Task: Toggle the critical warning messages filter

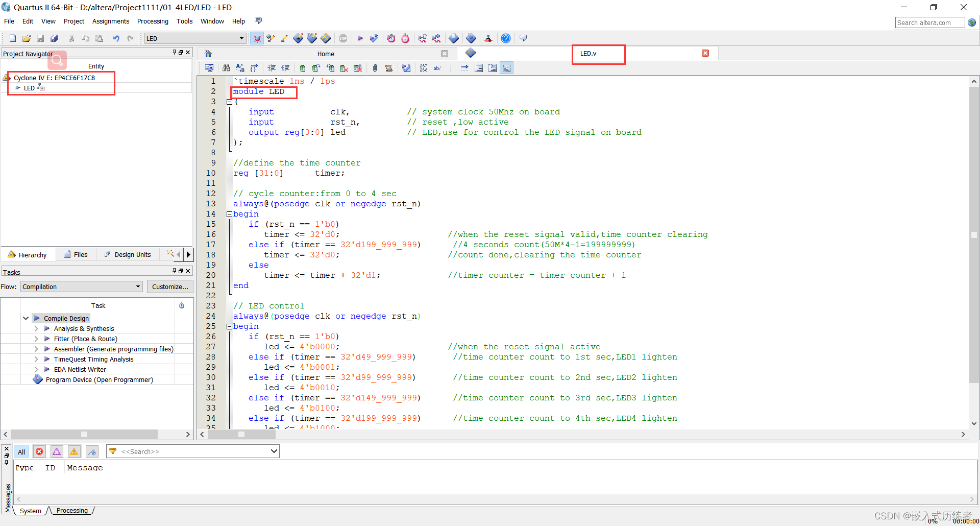Action: (57, 451)
